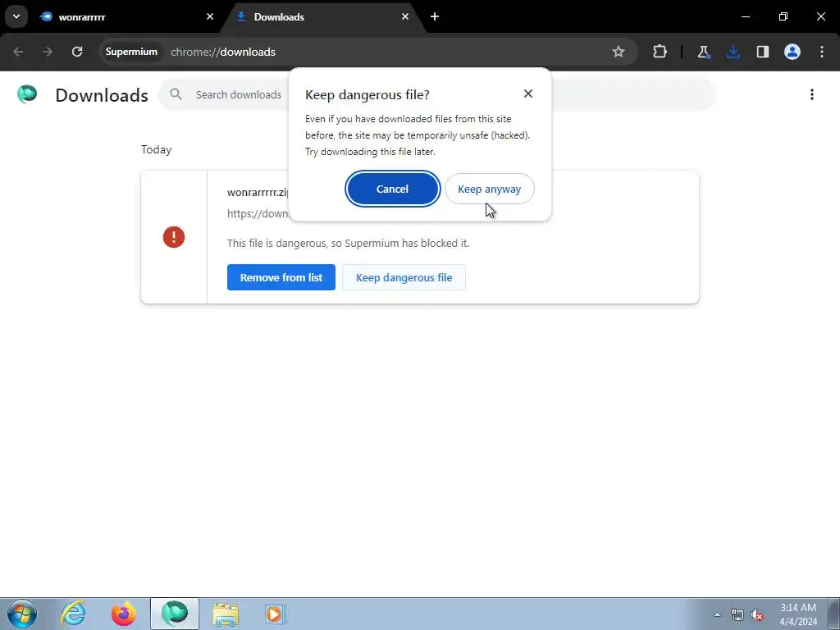Screen dimensions: 840x630
Task: Open the Downloads page more actions menu
Action: (811, 94)
